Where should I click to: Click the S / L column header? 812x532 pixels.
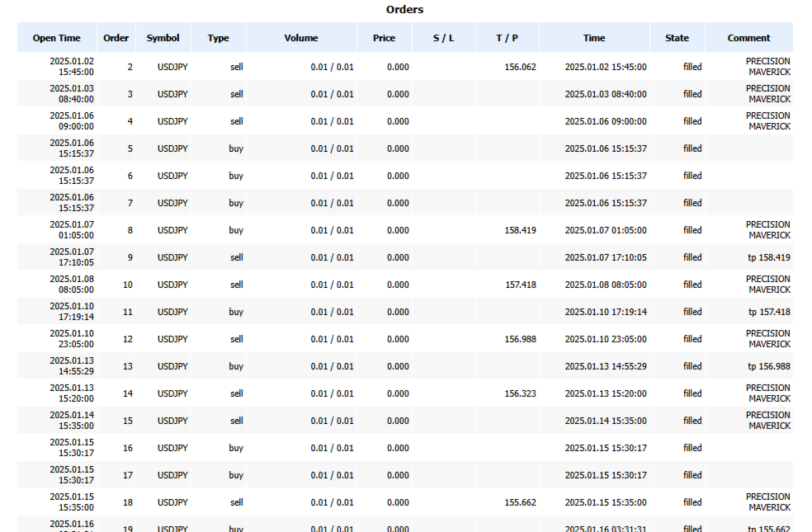[x=444, y=38]
